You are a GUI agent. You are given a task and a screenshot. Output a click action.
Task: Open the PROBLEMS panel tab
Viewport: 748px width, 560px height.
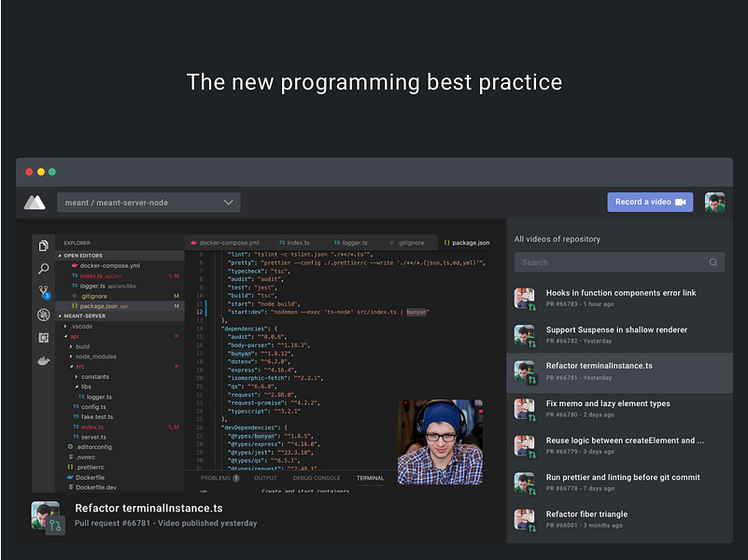(219, 478)
